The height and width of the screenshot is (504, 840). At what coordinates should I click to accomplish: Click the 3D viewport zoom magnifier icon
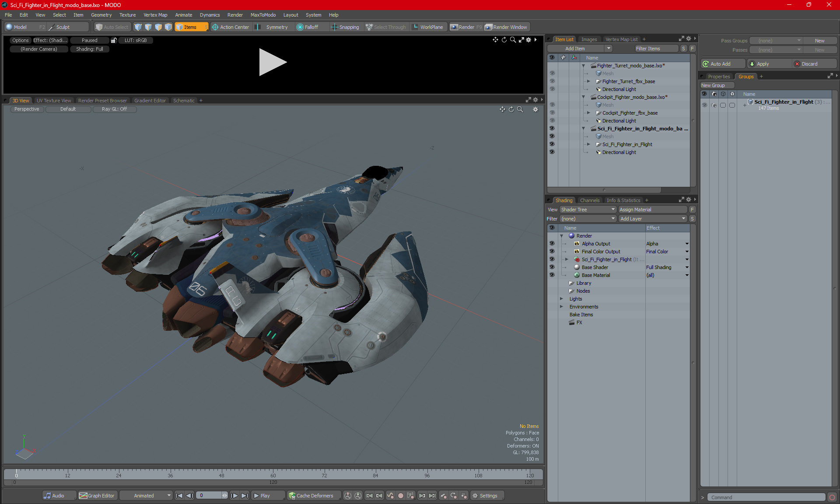[x=520, y=109]
